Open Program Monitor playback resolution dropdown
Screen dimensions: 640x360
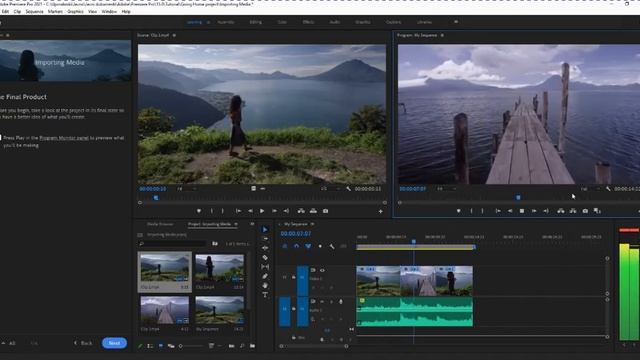coord(590,189)
